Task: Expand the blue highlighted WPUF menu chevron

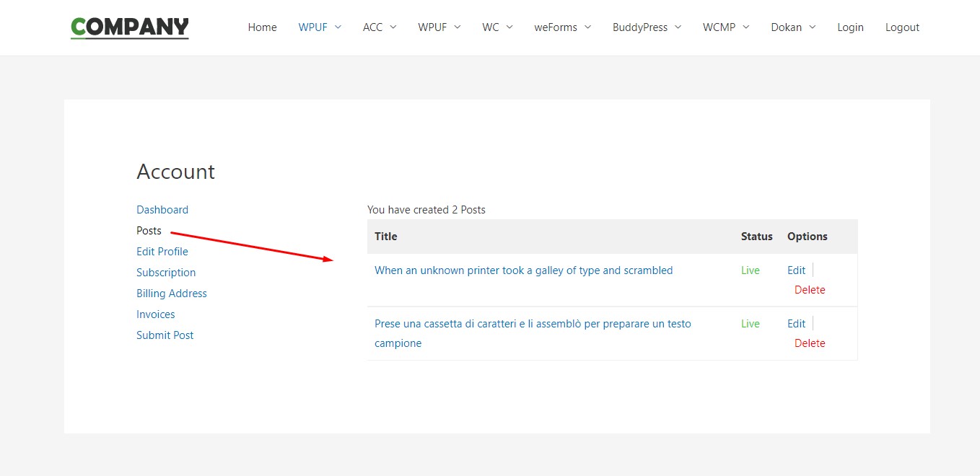Action: point(338,27)
